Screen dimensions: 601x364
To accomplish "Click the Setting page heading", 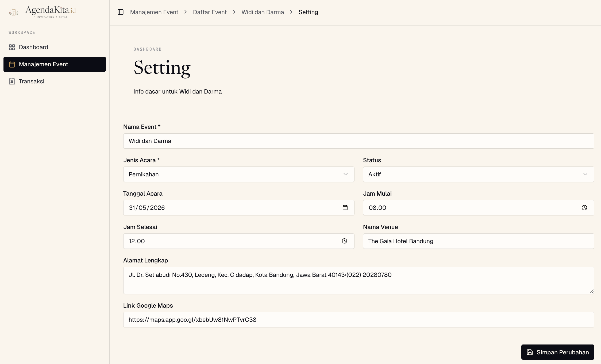I will coord(162,68).
